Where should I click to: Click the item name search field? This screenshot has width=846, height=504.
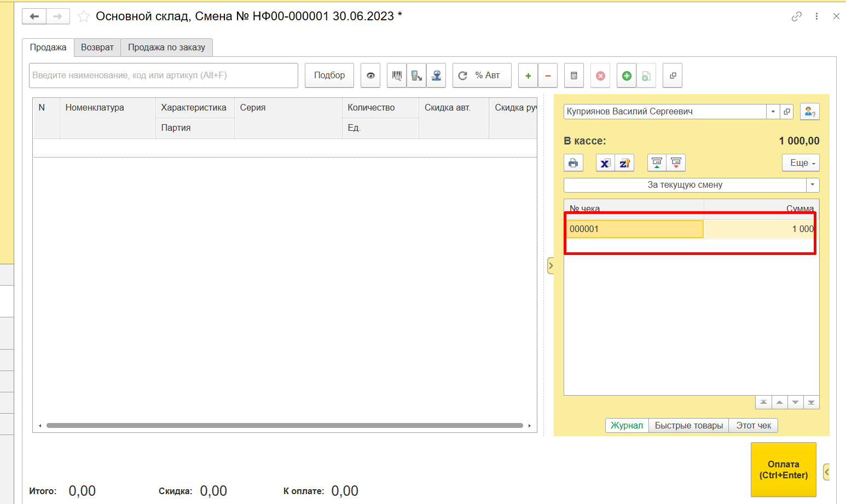coord(163,76)
